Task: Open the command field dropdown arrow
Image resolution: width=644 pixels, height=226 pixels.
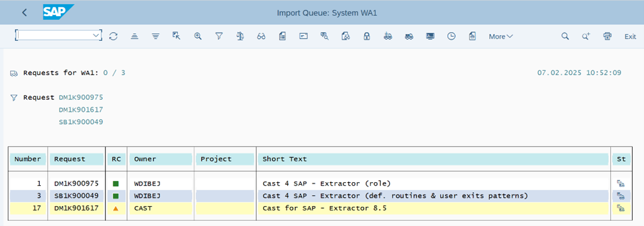Action: pyautogui.click(x=97, y=35)
